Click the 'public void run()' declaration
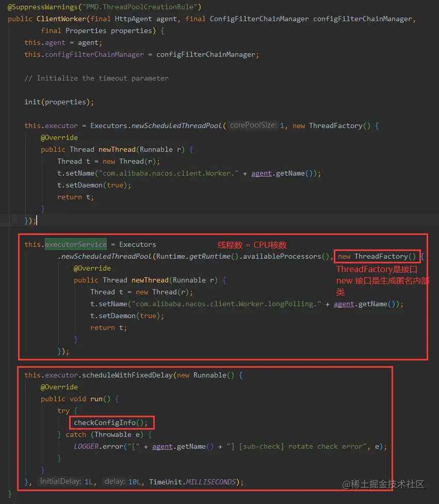This screenshot has width=439, height=504. pos(75,399)
